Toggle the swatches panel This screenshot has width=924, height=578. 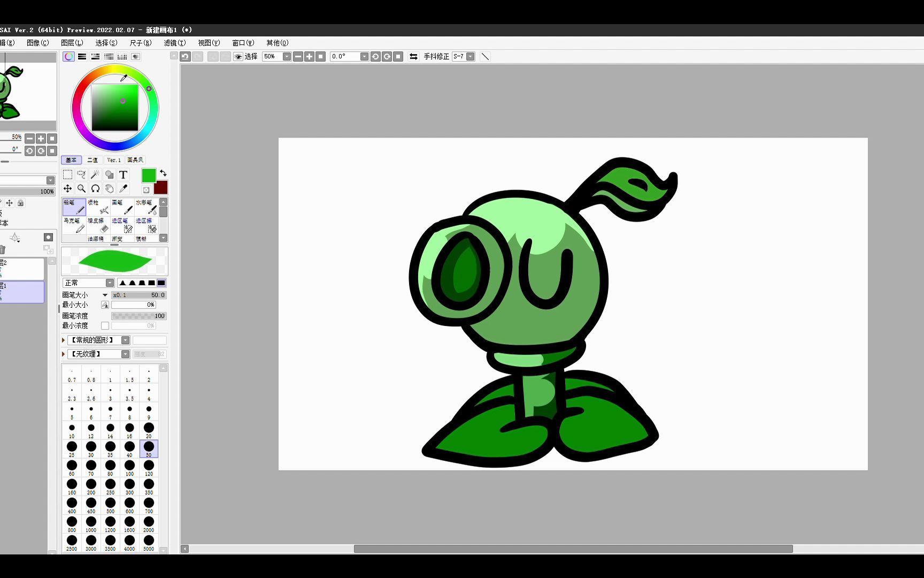click(x=122, y=56)
